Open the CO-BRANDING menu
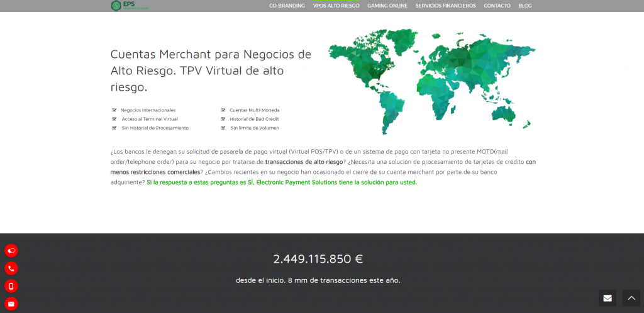 287,6
